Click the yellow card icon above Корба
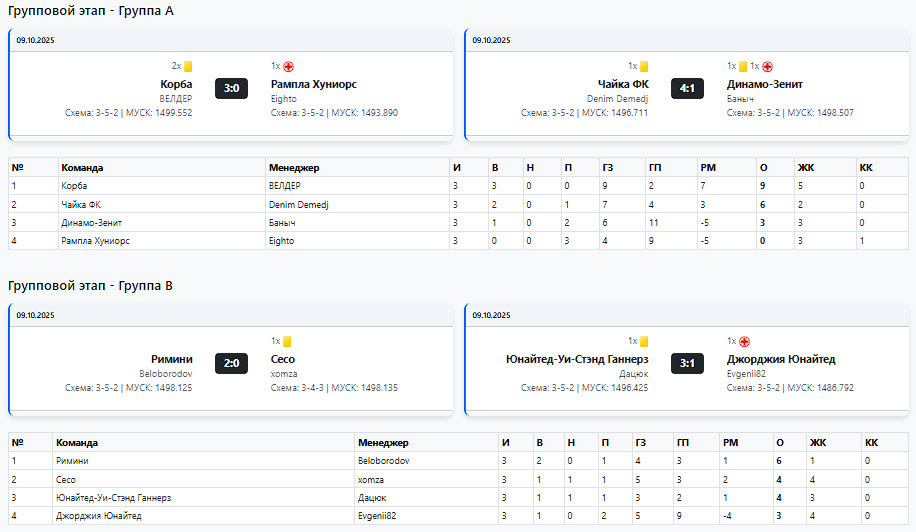Viewport: 916px width, 532px height. pos(188,67)
